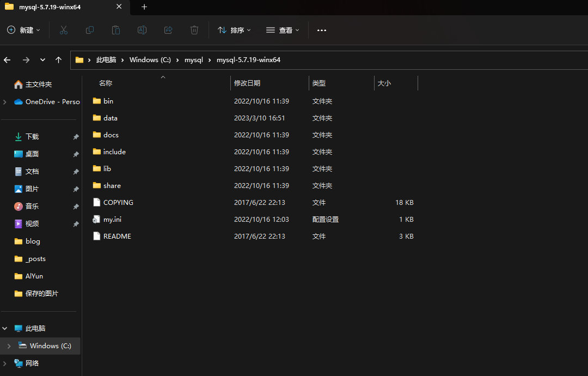The height and width of the screenshot is (376, 588).
Task: Click the mysql breadcrumb in address bar
Action: tap(194, 60)
